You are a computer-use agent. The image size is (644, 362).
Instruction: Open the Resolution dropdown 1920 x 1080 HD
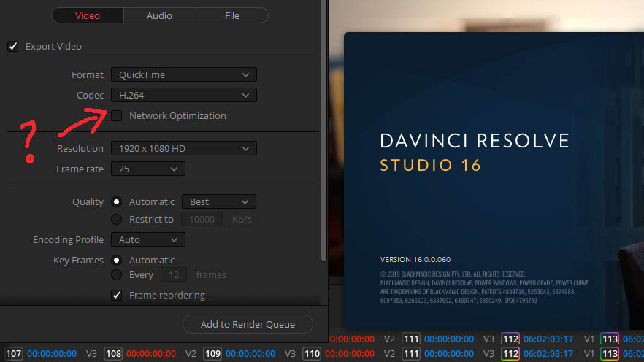coord(183,149)
